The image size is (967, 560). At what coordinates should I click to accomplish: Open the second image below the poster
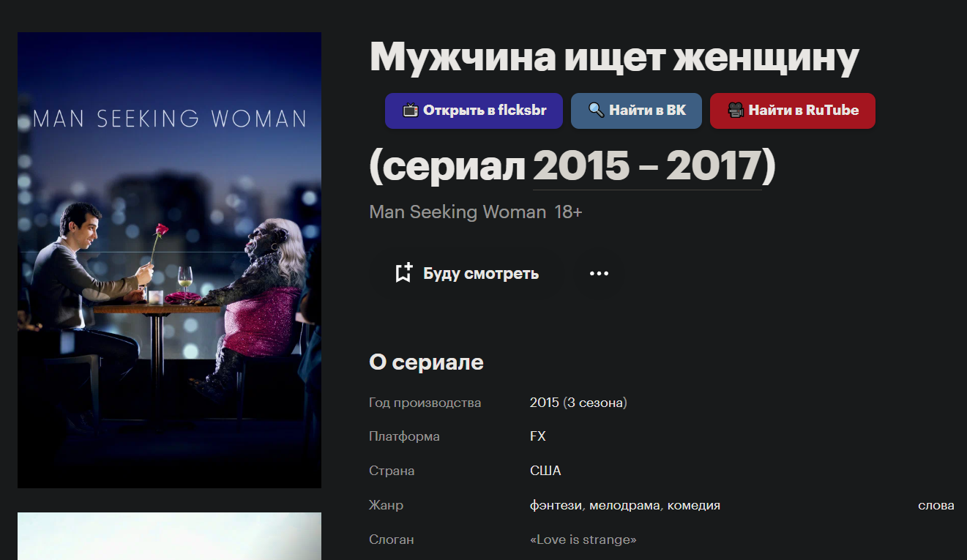[x=169, y=536]
